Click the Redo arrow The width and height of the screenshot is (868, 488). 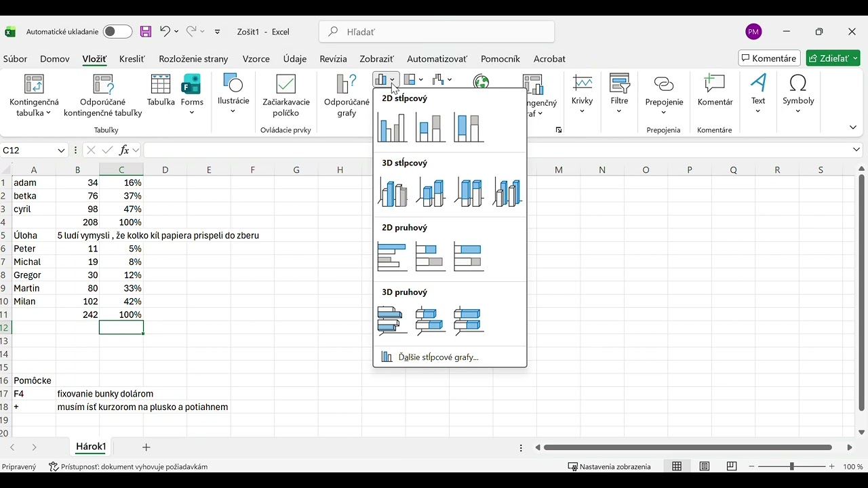click(x=192, y=31)
